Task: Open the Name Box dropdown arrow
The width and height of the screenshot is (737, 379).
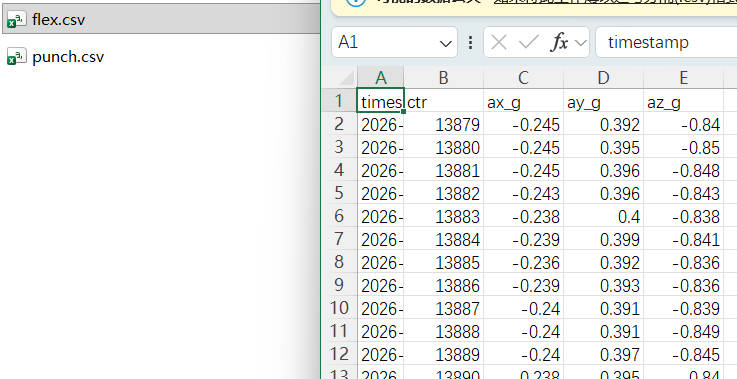Action: pos(445,43)
